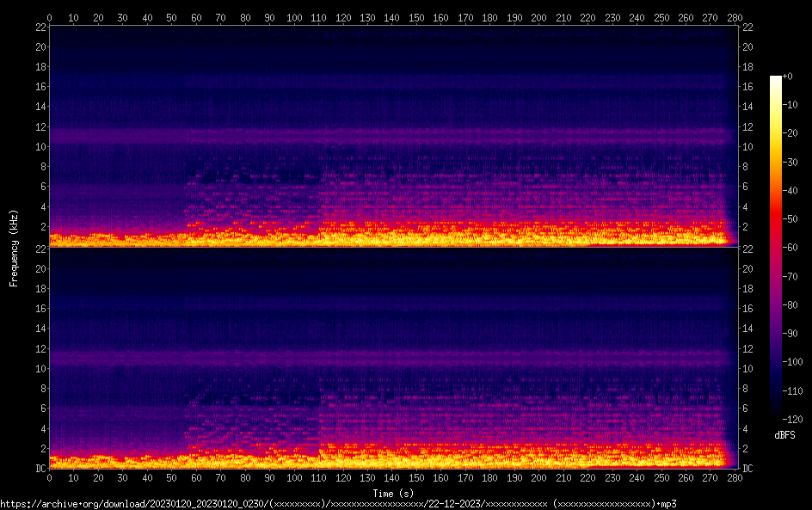The image size is (812, 510).
Task: Click the 'Frequency (kHz)' axis label
Action: point(13,248)
